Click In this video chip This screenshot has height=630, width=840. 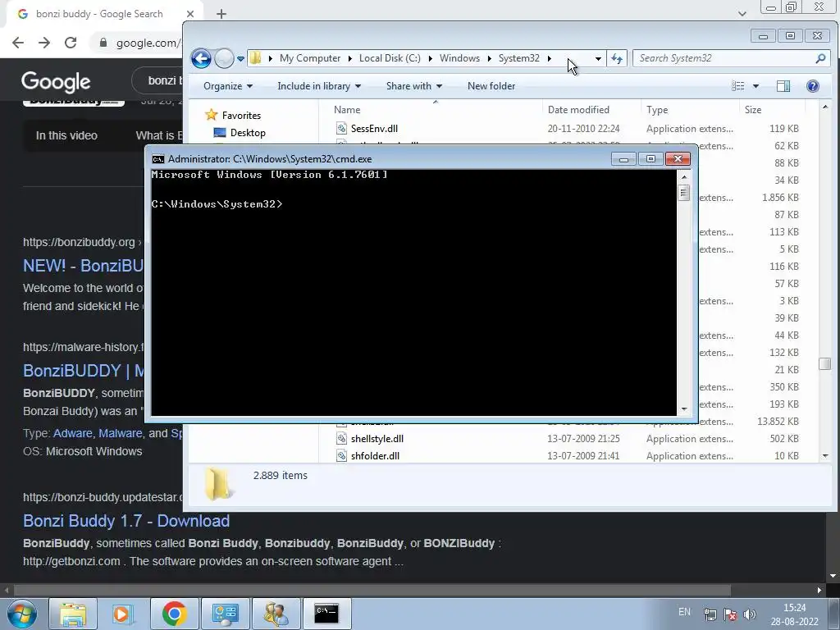(x=66, y=135)
